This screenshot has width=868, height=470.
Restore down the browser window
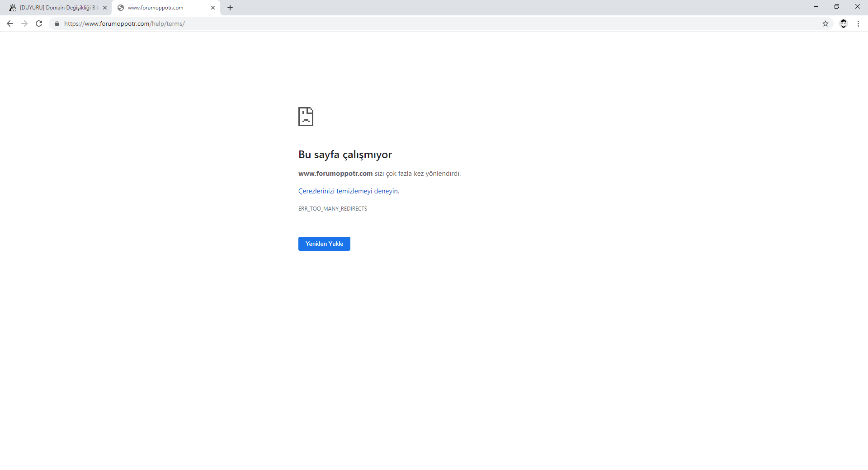837,6
